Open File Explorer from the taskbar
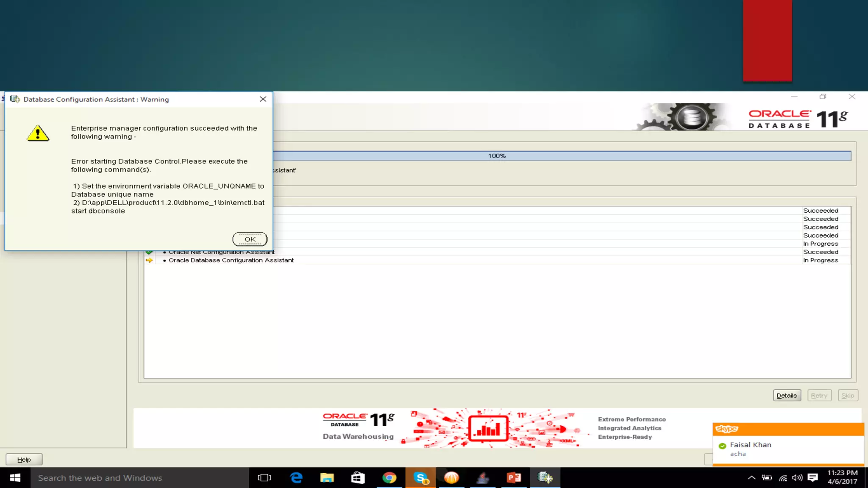Screen dimensions: 868x488 pyautogui.click(x=327, y=478)
